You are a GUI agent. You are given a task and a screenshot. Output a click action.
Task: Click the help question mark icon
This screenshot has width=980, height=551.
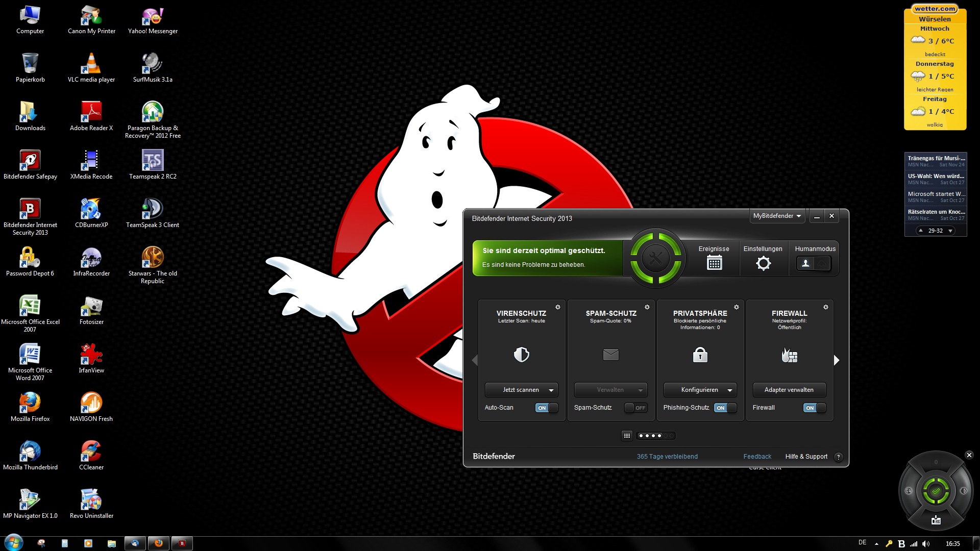(x=838, y=457)
